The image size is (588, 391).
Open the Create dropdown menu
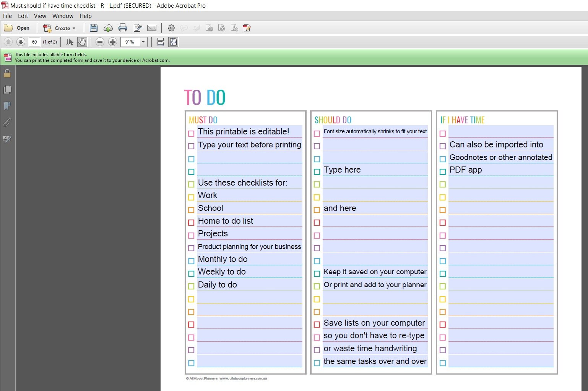pos(60,28)
